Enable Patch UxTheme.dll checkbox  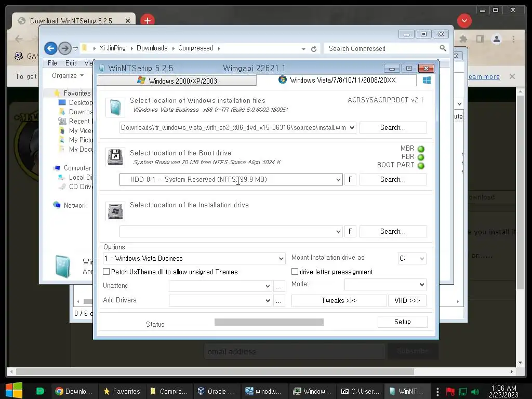(106, 271)
